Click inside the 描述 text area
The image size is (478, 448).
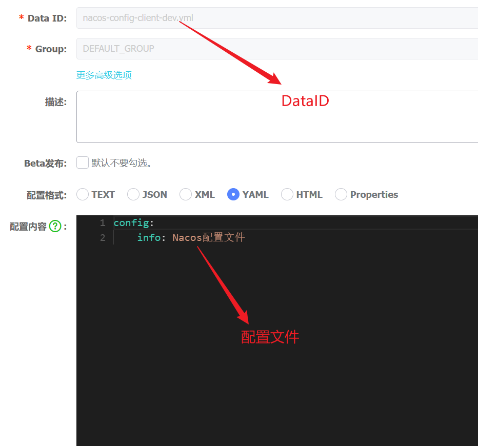(x=277, y=117)
